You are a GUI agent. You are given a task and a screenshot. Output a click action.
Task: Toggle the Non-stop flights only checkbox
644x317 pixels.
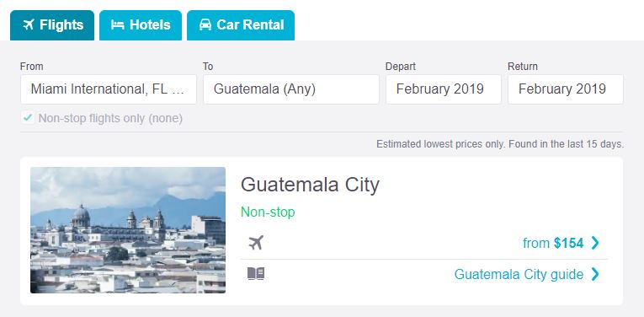(x=28, y=118)
